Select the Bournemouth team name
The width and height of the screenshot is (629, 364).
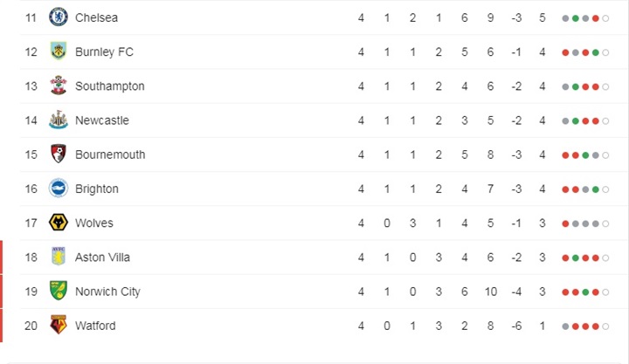[x=110, y=155]
